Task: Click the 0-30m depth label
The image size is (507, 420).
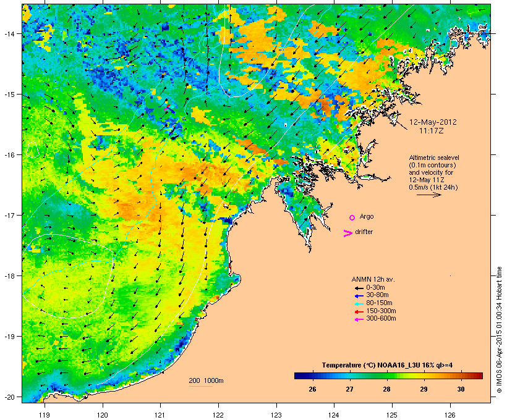Action: [375, 287]
